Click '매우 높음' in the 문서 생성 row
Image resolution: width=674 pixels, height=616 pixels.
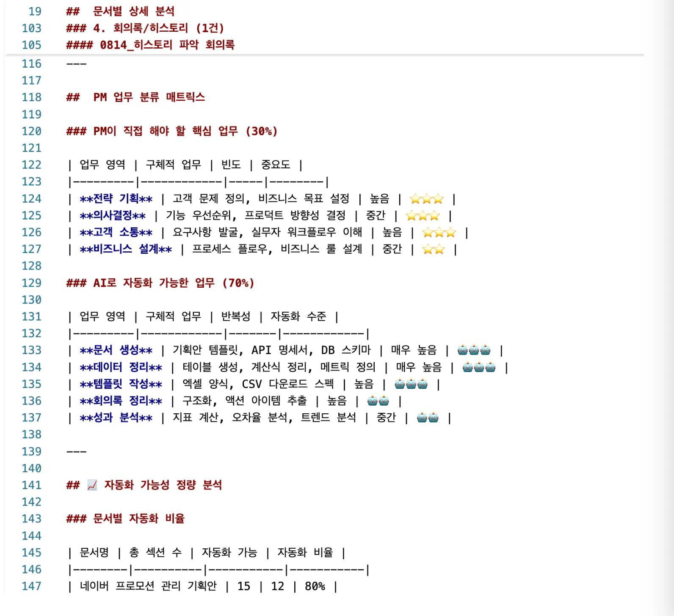pos(414,350)
